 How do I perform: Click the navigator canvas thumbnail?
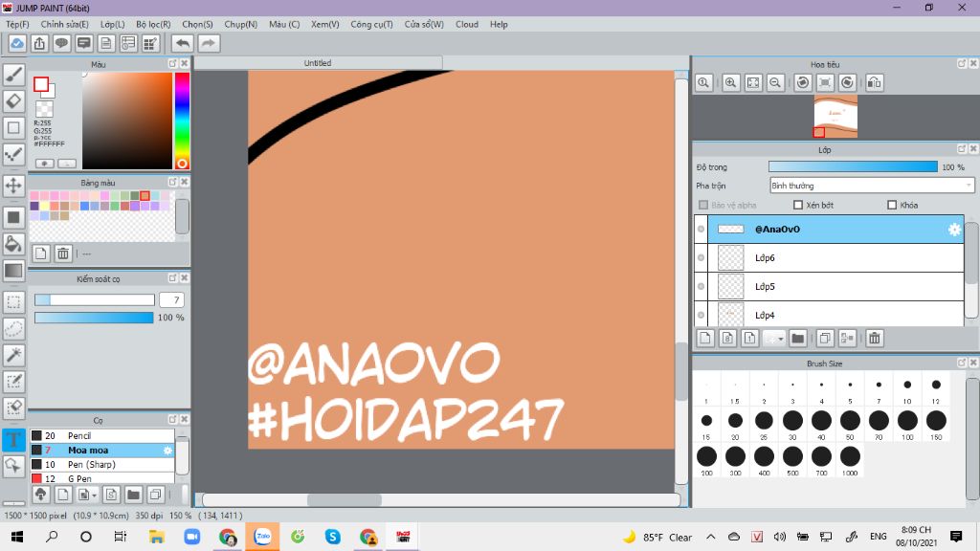(835, 116)
